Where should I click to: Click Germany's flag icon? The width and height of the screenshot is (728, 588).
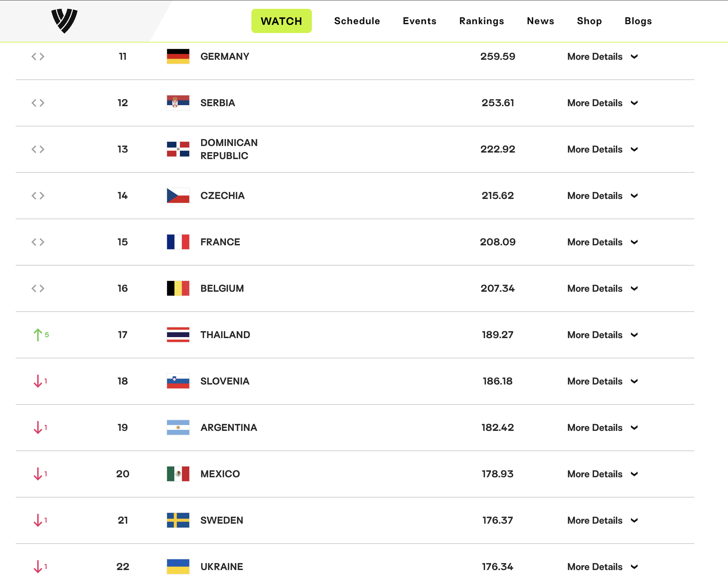pos(178,57)
